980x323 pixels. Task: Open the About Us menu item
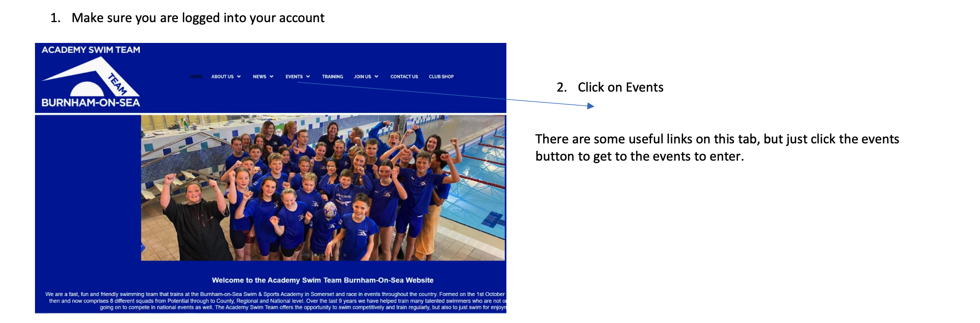[x=222, y=77]
